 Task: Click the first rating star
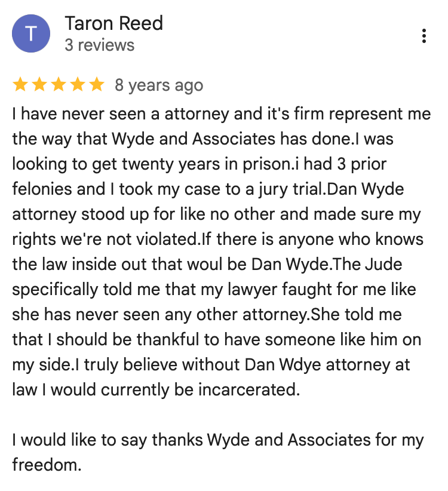(x=21, y=85)
